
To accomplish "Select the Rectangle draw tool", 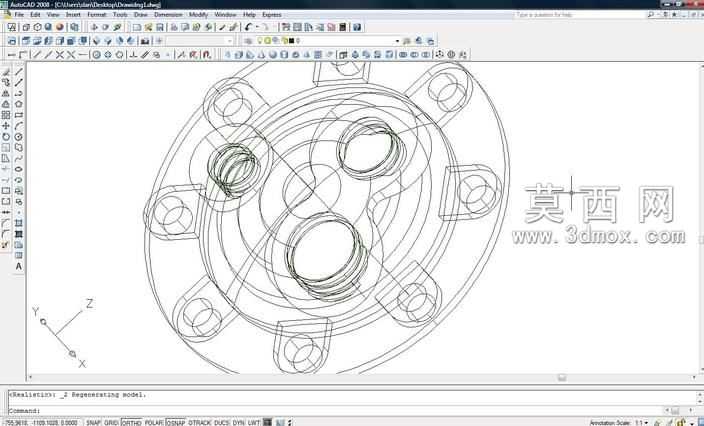I will click(x=18, y=115).
